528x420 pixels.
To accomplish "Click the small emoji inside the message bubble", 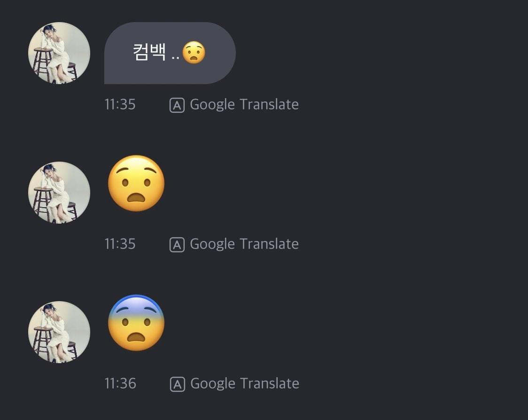I will pos(194,53).
